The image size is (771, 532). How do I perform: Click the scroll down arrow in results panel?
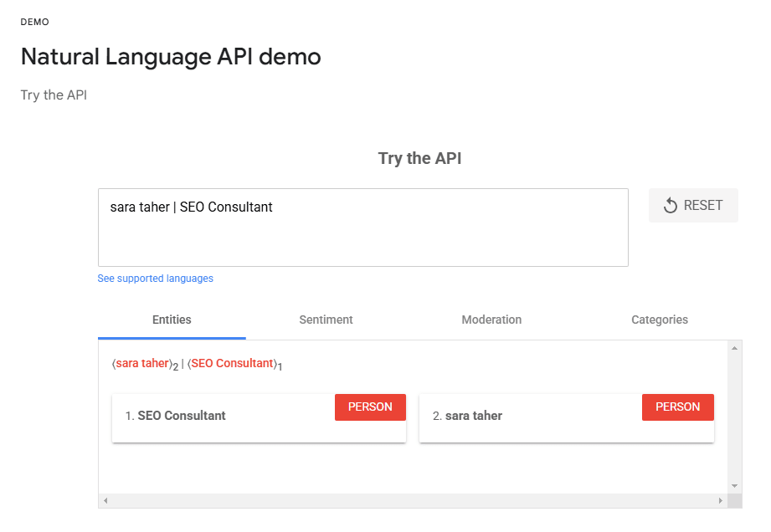click(734, 486)
